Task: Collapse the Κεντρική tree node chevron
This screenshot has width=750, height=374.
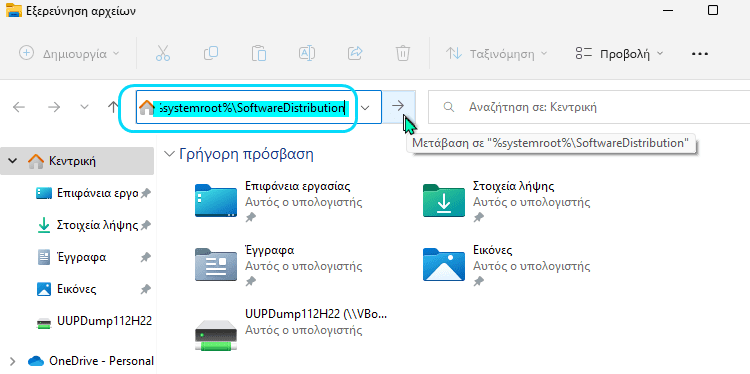Action: click(x=13, y=161)
